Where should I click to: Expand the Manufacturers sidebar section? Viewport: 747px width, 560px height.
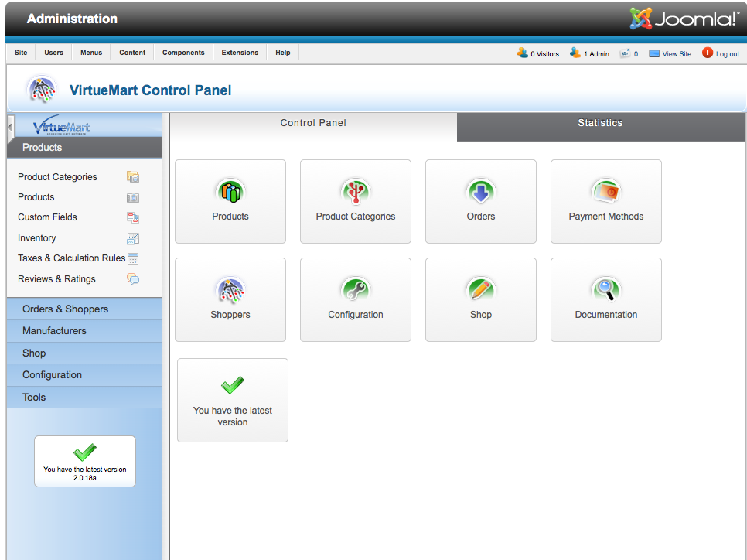[54, 331]
